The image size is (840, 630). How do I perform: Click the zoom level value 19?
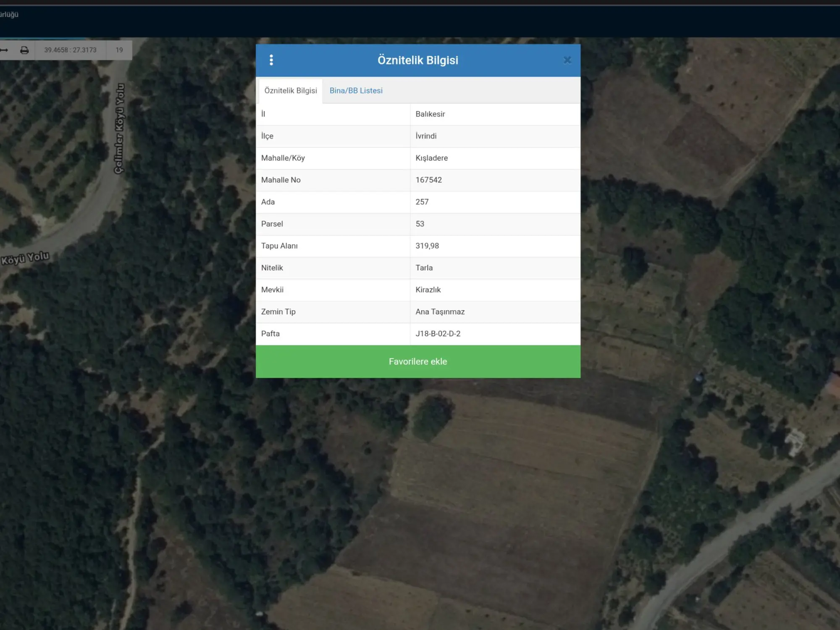coord(119,50)
